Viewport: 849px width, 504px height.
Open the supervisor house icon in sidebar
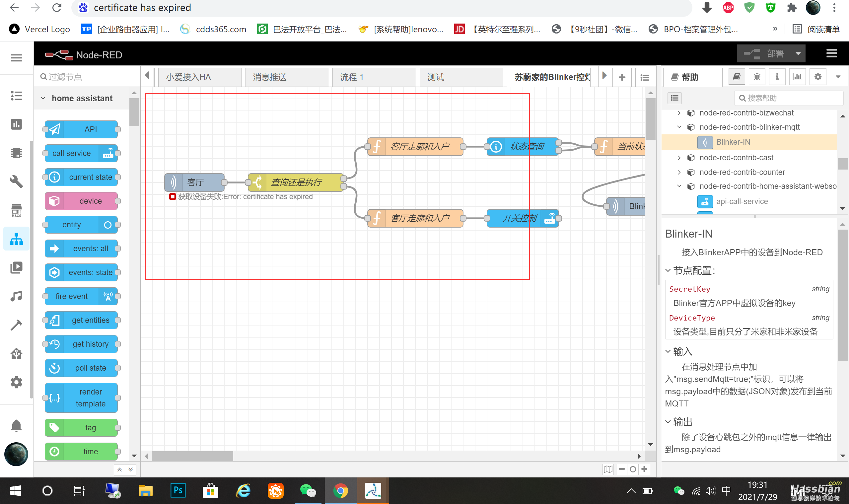tap(16, 354)
